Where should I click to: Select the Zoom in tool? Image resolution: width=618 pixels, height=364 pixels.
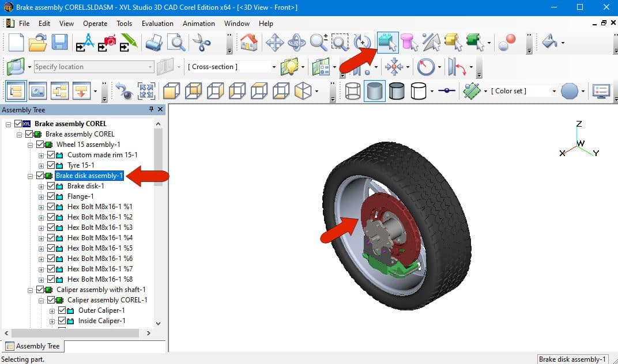click(318, 42)
